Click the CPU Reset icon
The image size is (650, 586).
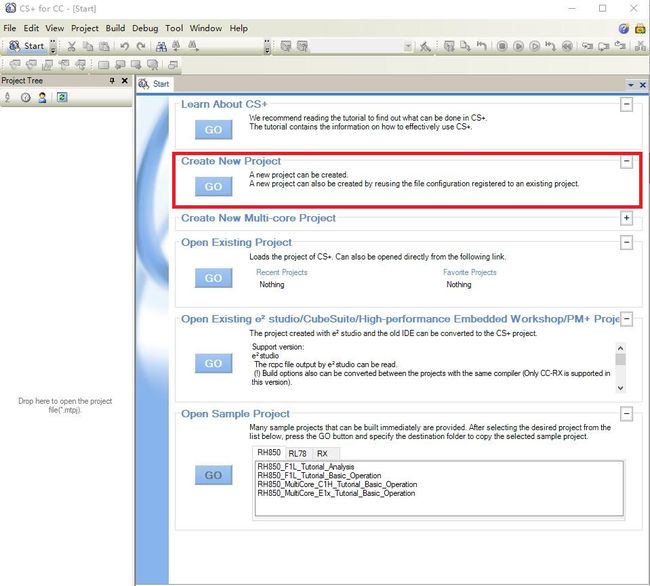click(481, 46)
